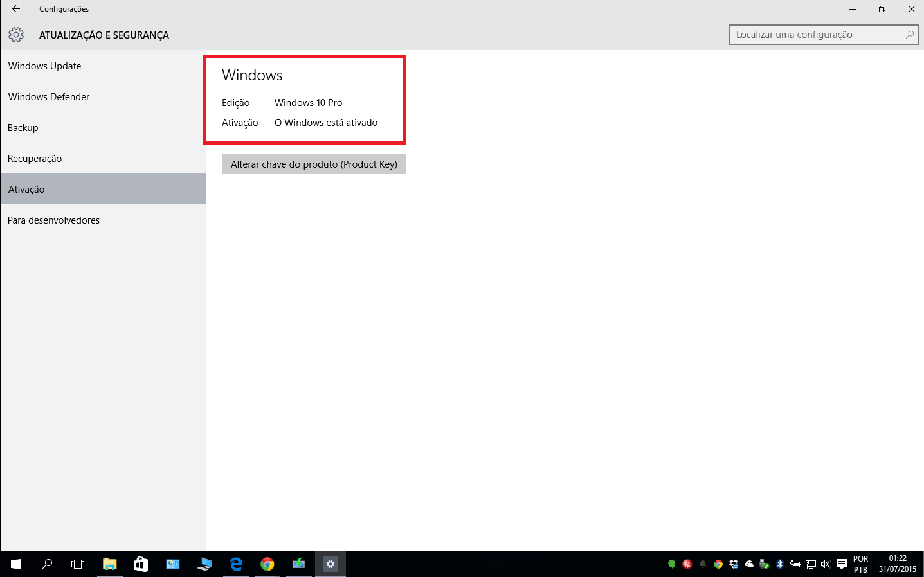Viewport: 924px width, 577px height.
Task: Click the 'Ativação' label in the Windows panel
Action: (x=240, y=123)
